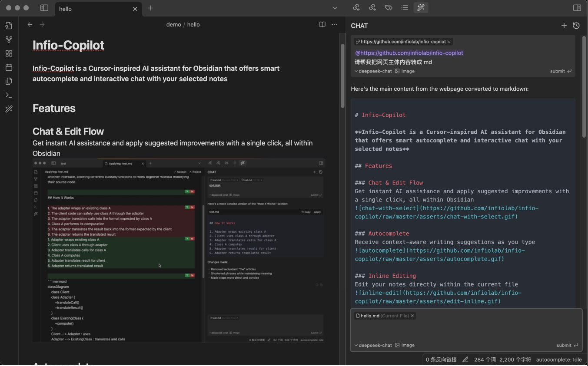588x366 pixels.
Task: Open deepseek-chat model dropdown in bottom input
Action: click(x=373, y=345)
